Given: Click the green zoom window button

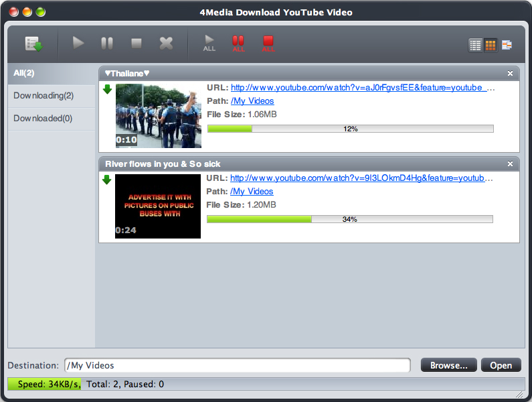Looking at the screenshot, I should coord(41,12).
